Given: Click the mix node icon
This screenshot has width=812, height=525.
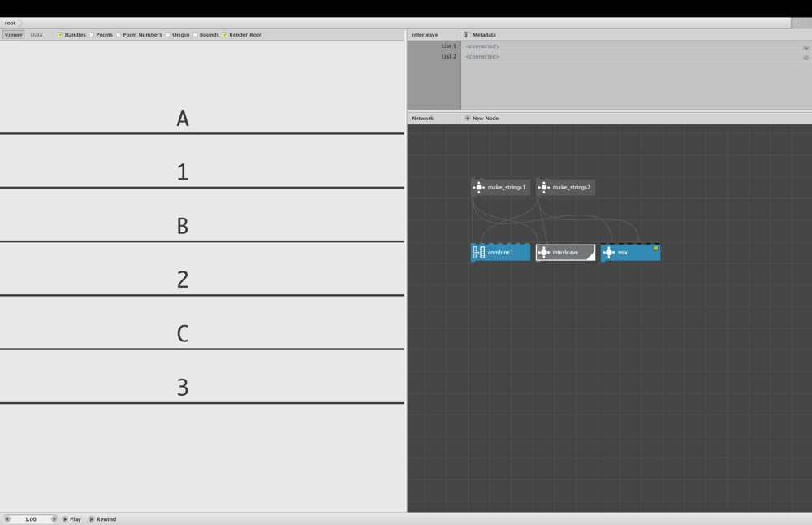Looking at the screenshot, I should pos(609,253).
